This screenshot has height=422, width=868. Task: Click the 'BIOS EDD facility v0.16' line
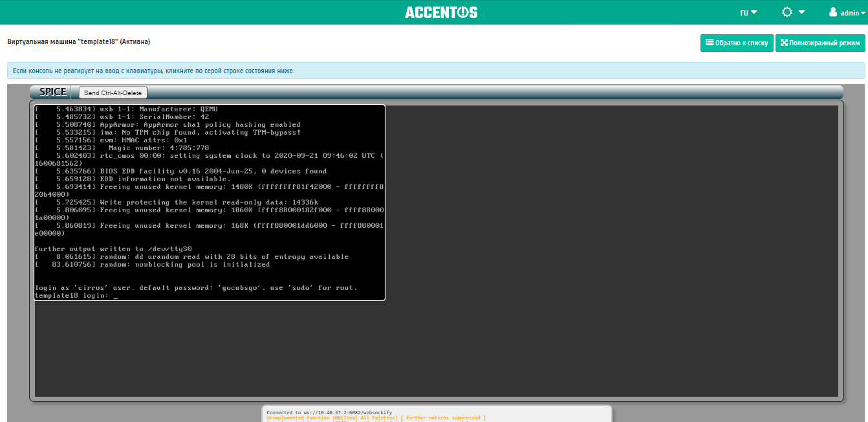click(180, 172)
